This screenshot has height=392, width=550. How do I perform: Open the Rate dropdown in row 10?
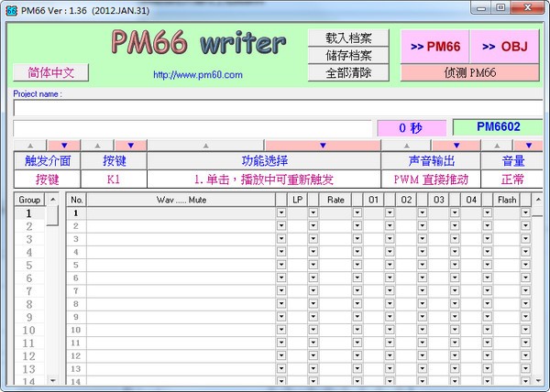coord(357,330)
